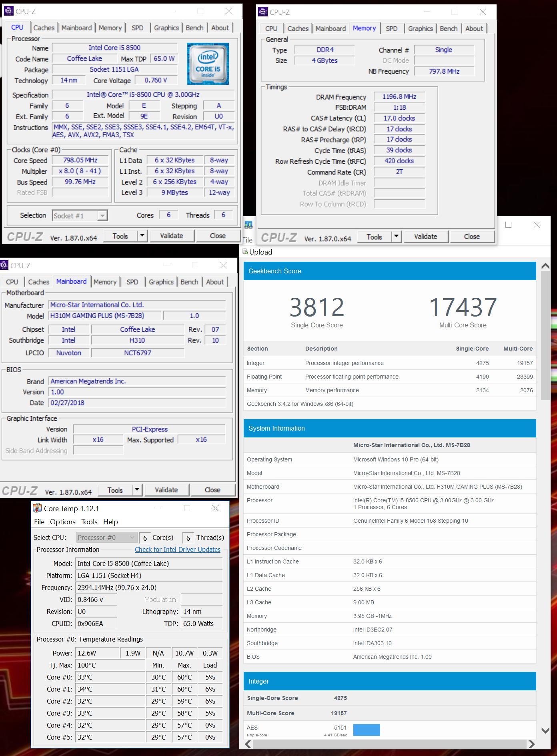This screenshot has width=557, height=756.
Task: Click the Geekbench Score section header
Action: [x=390, y=271]
